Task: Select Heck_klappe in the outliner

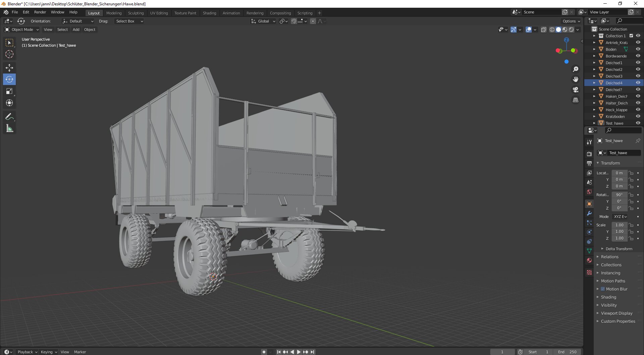Action: [x=616, y=110]
